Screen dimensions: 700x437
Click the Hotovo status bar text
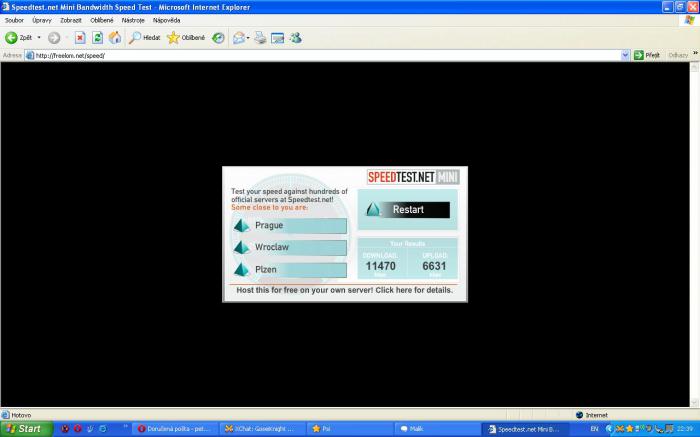(x=21, y=415)
